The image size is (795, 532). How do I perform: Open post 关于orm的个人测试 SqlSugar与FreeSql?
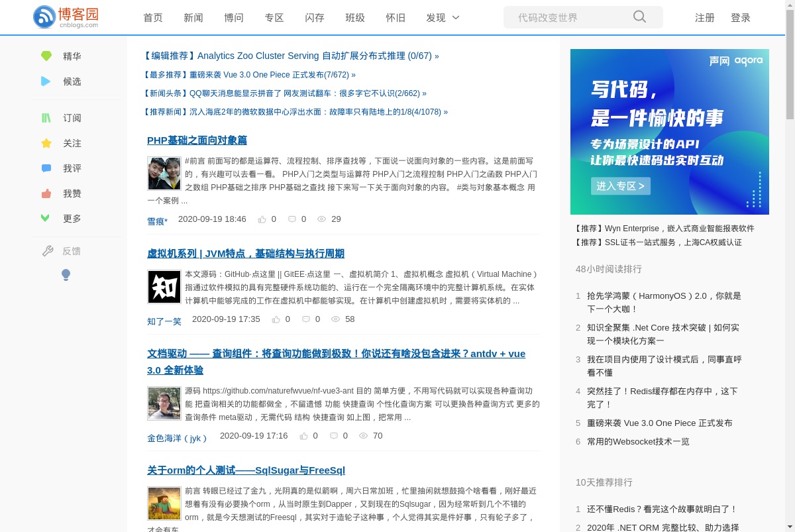pos(246,470)
